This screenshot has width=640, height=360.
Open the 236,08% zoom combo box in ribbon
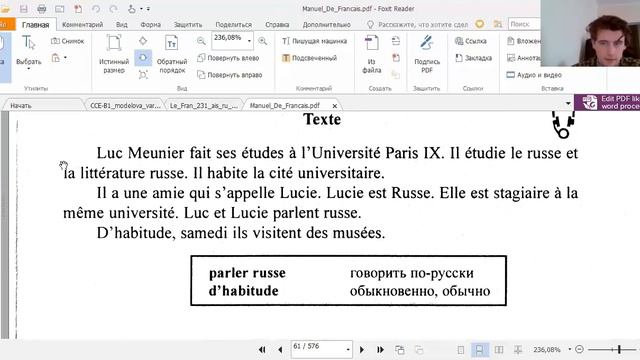(x=232, y=41)
